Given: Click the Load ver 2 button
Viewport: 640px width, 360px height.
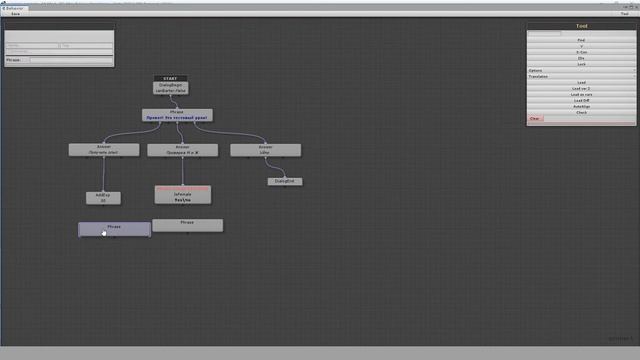Looking at the screenshot, I should (x=581, y=88).
